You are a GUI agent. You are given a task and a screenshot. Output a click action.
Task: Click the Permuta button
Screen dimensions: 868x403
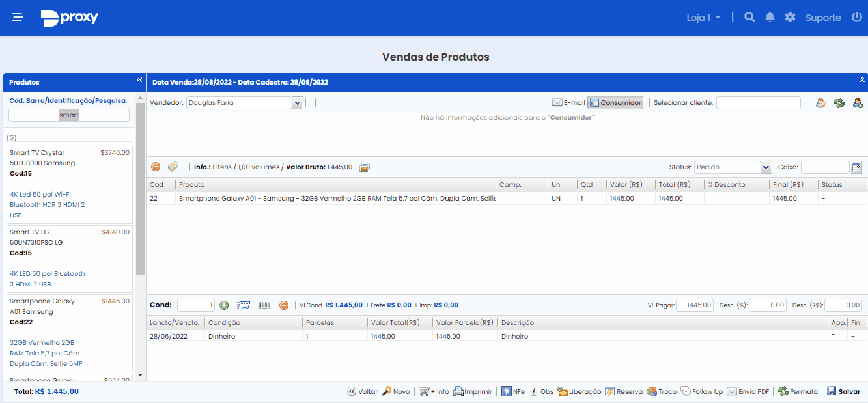click(x=798, y=391)
